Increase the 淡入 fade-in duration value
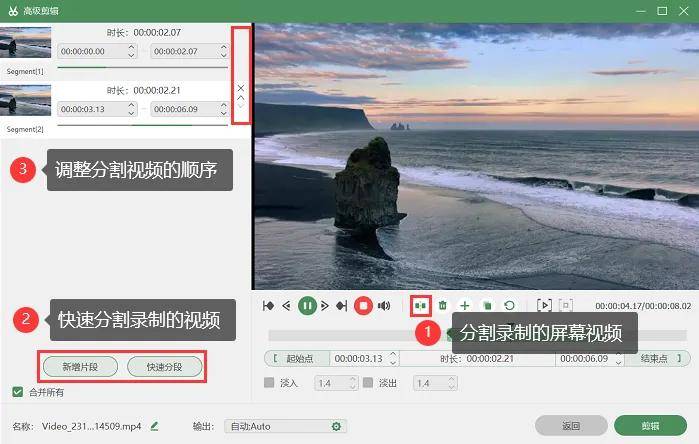 click(x=353, y=379)
